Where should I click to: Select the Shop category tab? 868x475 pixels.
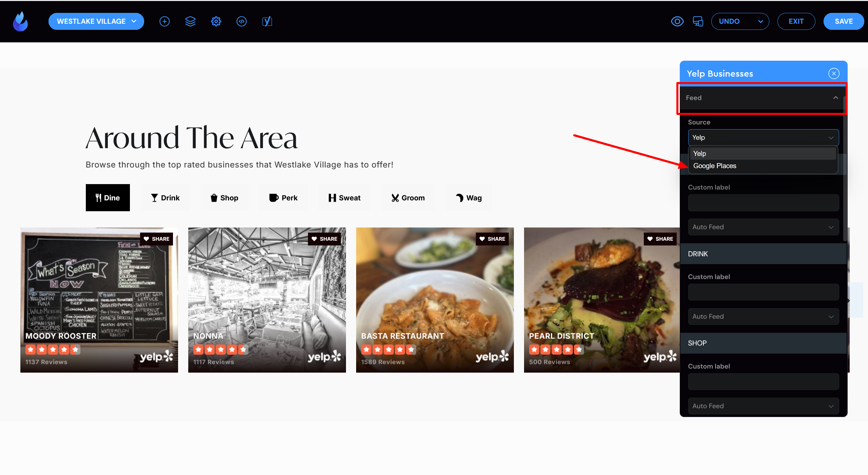224,198
